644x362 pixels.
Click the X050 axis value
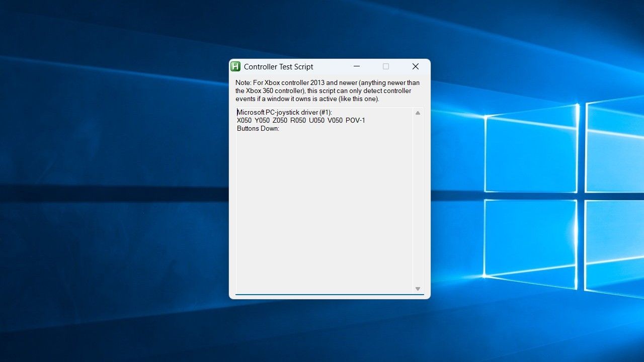tap(245, 121)
